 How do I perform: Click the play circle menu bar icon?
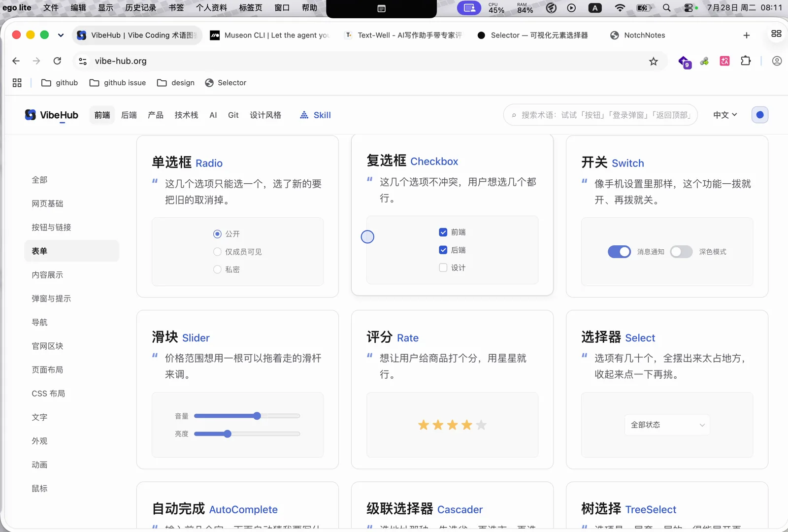[x=571, y=8]
